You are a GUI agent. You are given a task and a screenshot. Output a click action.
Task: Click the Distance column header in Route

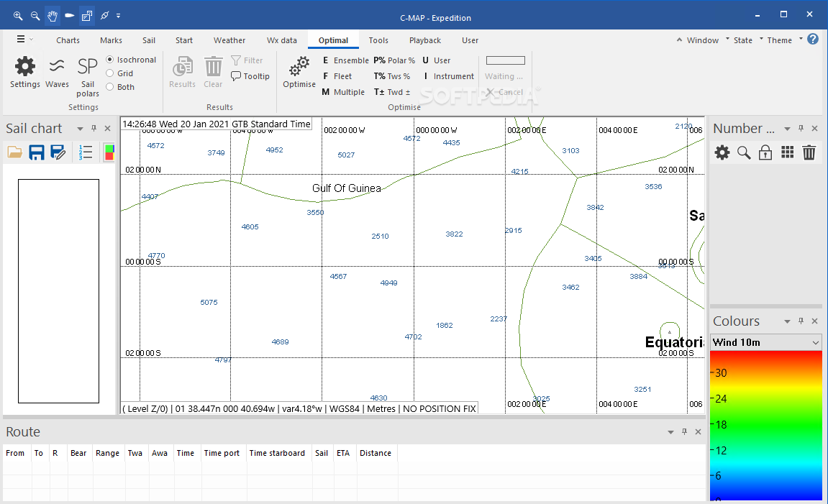coord(376,453)
